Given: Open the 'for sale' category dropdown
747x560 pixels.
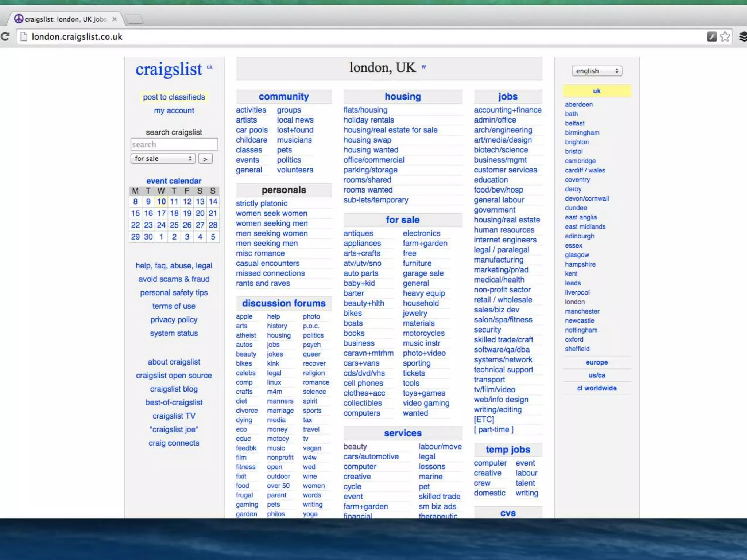Looking at the screenshot, I should point(163,159).
